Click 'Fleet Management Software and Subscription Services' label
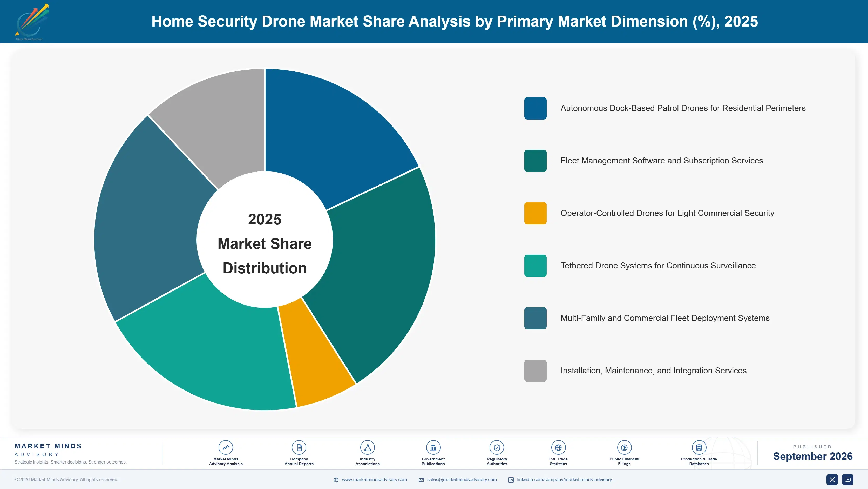This screenshot has height=489, width=868. (x=661, y=161)
